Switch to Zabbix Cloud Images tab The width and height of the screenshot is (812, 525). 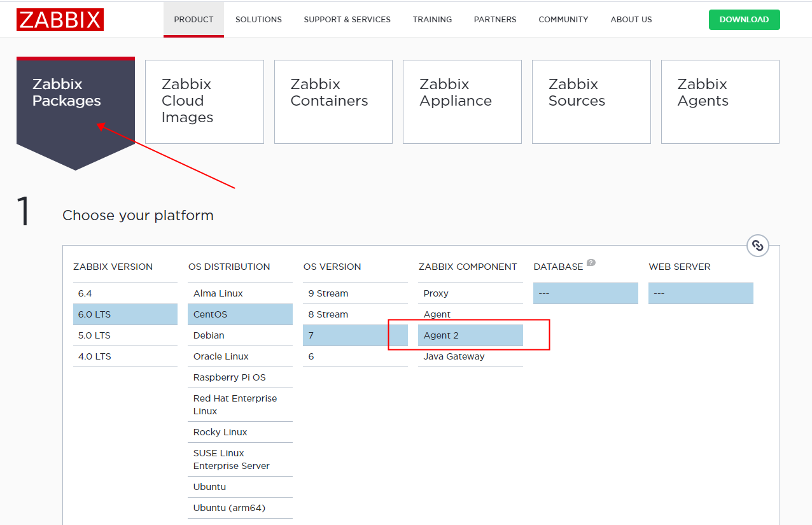(x=204, y=102)
